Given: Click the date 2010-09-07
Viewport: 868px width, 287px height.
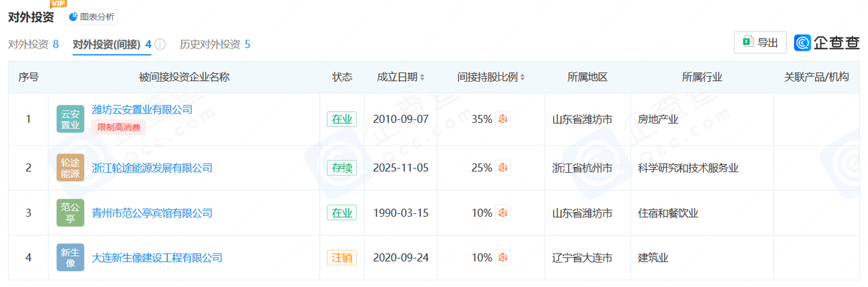Looking at the screenshot, I should tap(401, 119).
